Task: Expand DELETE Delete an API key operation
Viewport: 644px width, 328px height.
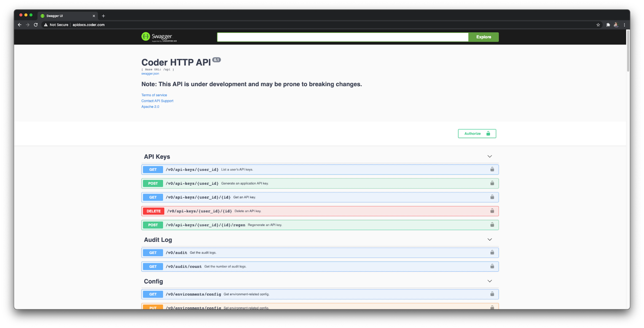Action: pos(320,211)
